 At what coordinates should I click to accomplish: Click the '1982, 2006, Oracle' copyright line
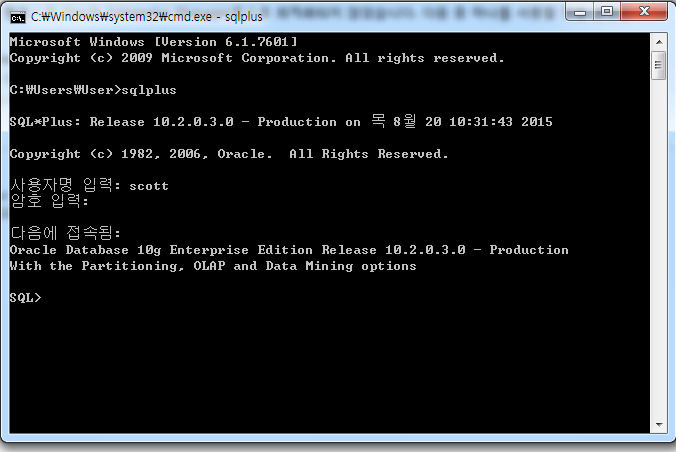229,154
